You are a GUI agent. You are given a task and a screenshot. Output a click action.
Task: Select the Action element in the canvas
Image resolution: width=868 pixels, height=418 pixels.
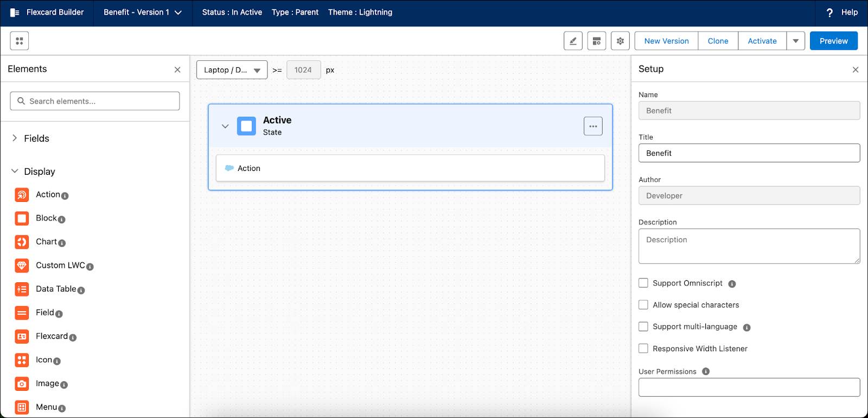[x=410, y=168]
